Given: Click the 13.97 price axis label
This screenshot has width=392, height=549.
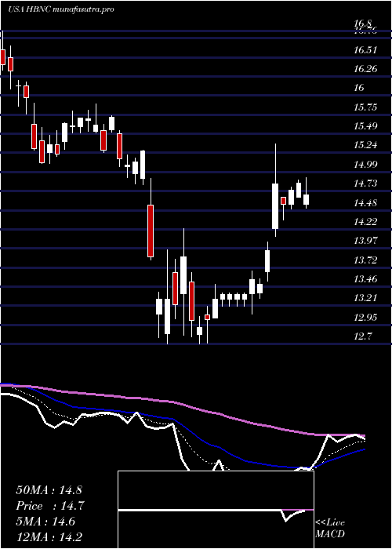Looking at the screenshot, I should pos(365,241).
